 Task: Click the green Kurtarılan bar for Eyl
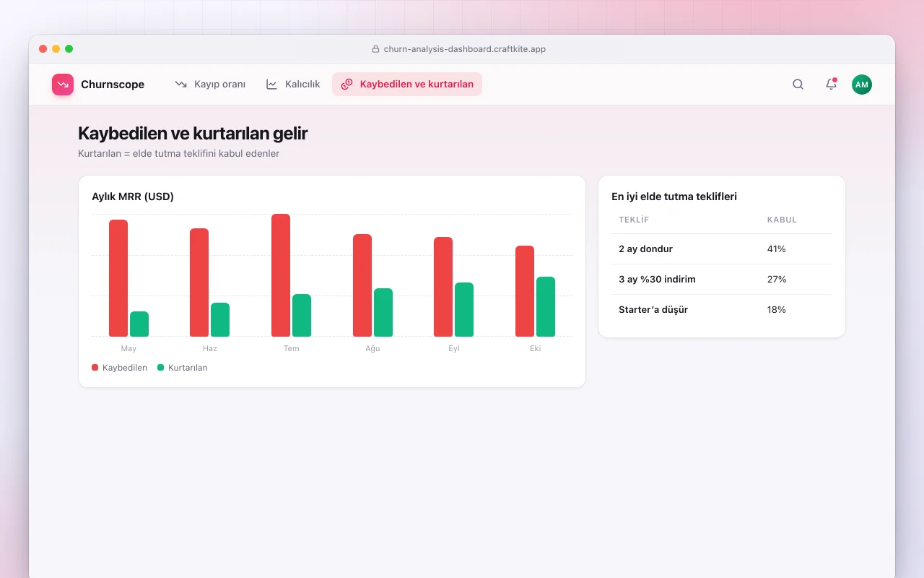[x=464, y=310]
